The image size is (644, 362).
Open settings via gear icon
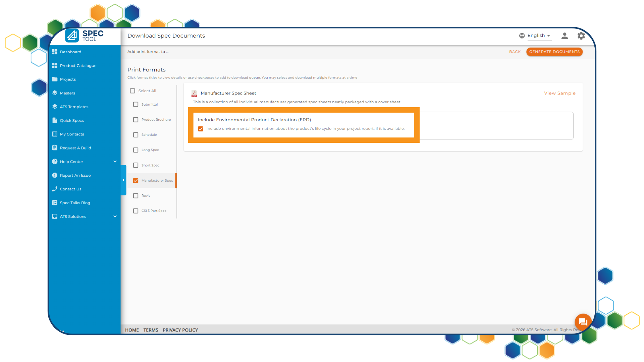581,36
